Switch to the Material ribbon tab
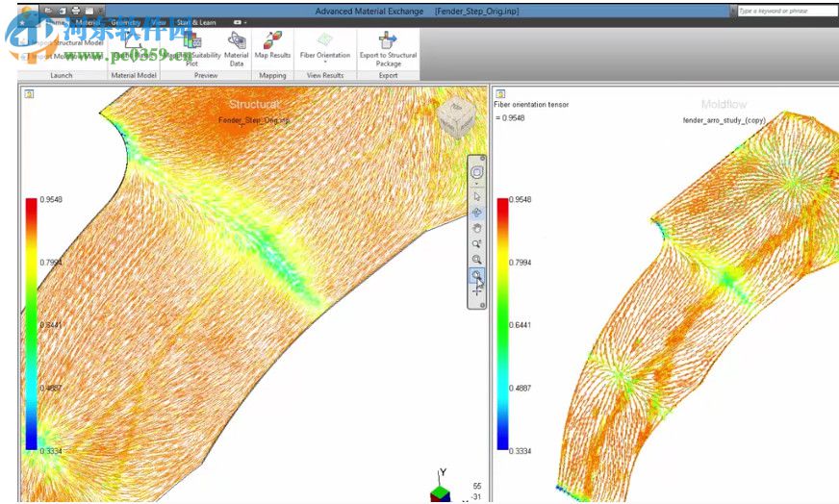Image resolution: width=839 pixels, height=504 pixels. coord(88,22)
